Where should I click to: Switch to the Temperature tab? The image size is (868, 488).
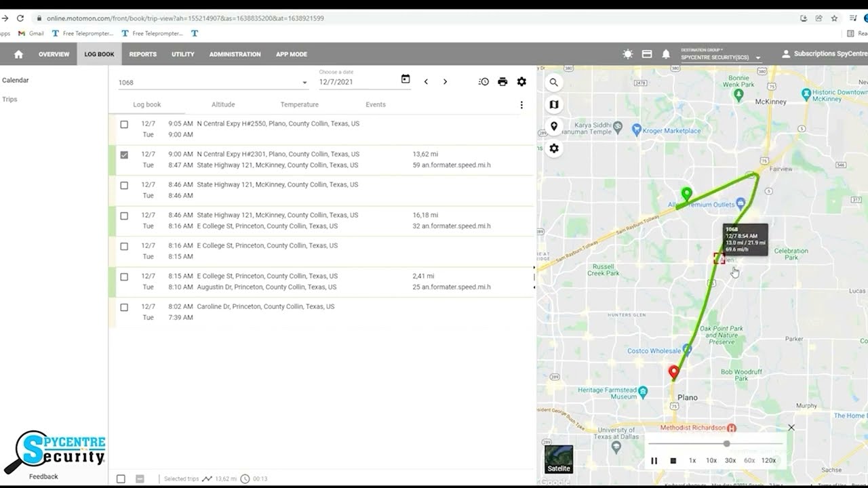tap(300, 105)
